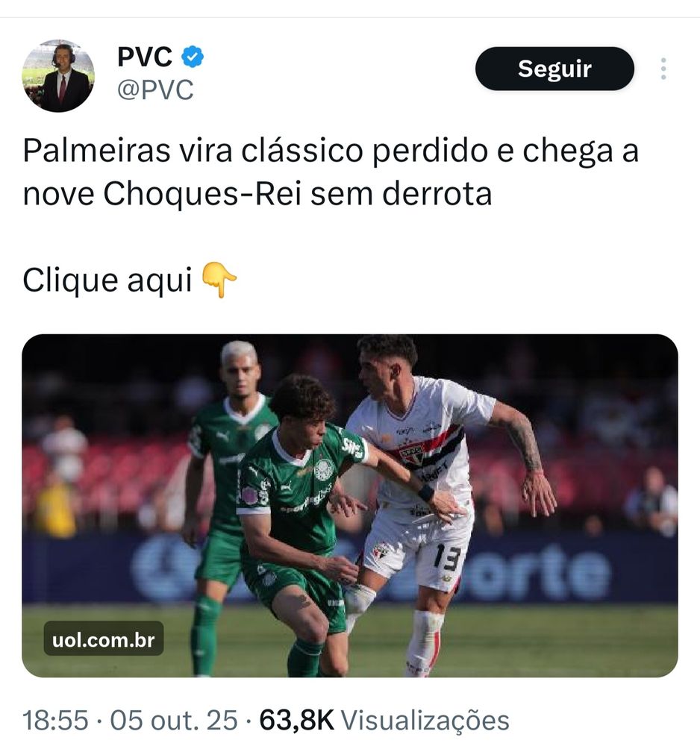Click the 05 out. 25 date
This screenshot has width=700, height=746.
pos(174,720)
